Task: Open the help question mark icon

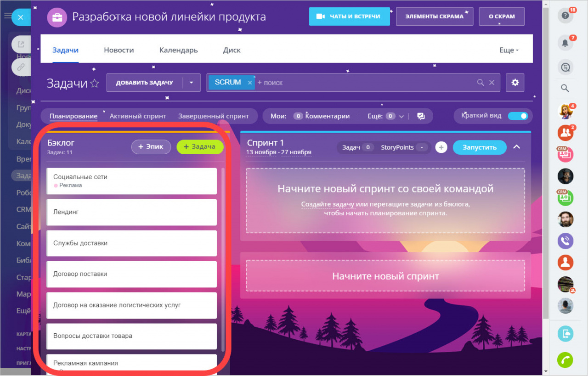Action: pyautogui.click(x=565, y=16)
